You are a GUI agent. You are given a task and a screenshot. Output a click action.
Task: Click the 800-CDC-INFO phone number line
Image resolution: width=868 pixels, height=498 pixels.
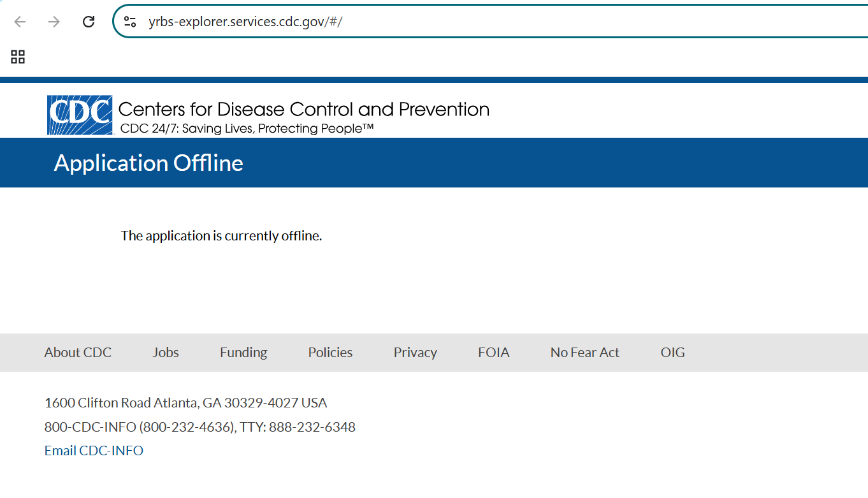coord(199,427)
